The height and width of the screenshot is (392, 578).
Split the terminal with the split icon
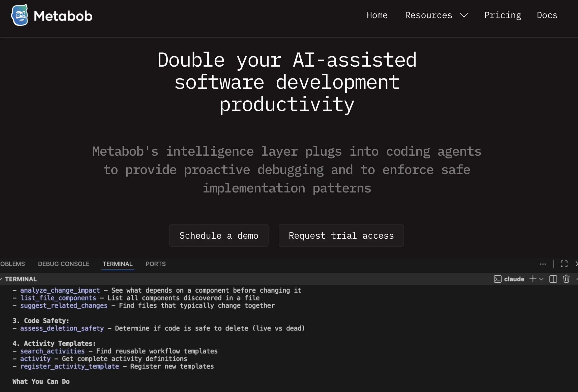(553, 279)
